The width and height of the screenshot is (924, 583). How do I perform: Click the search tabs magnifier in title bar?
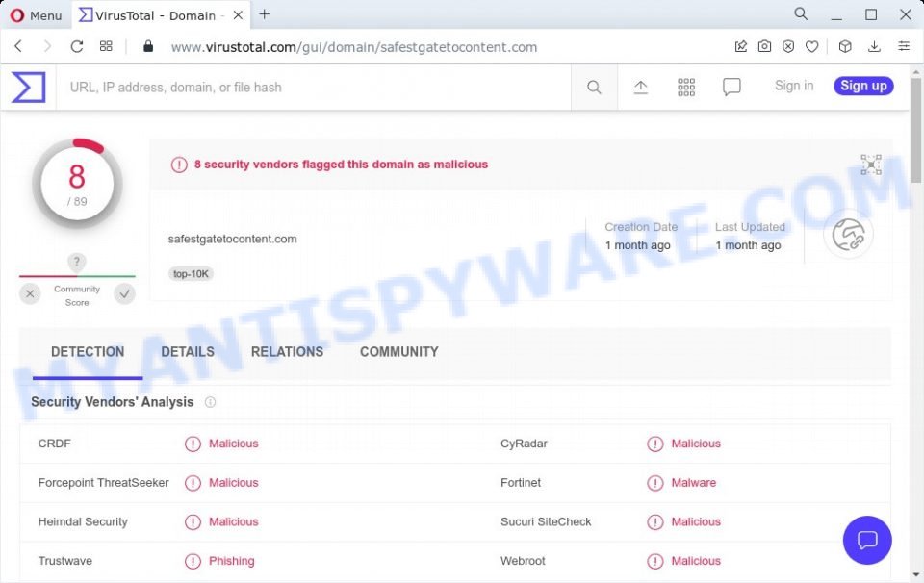[800, 14]
